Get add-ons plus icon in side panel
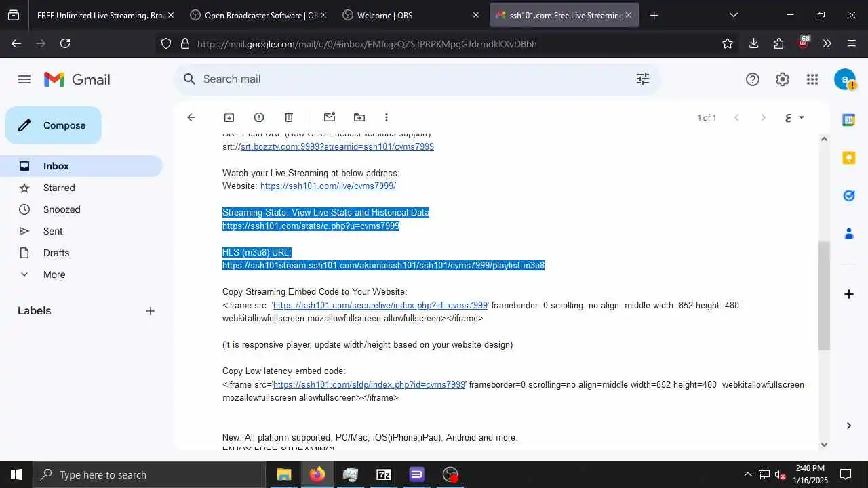868x488 pixels. 849,294
